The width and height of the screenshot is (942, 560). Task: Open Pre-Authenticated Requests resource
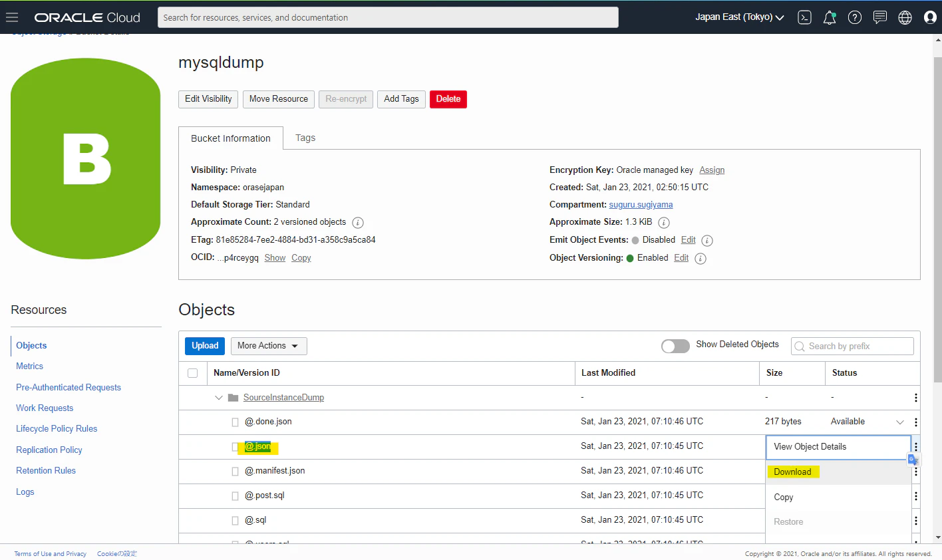pos(69,388)
